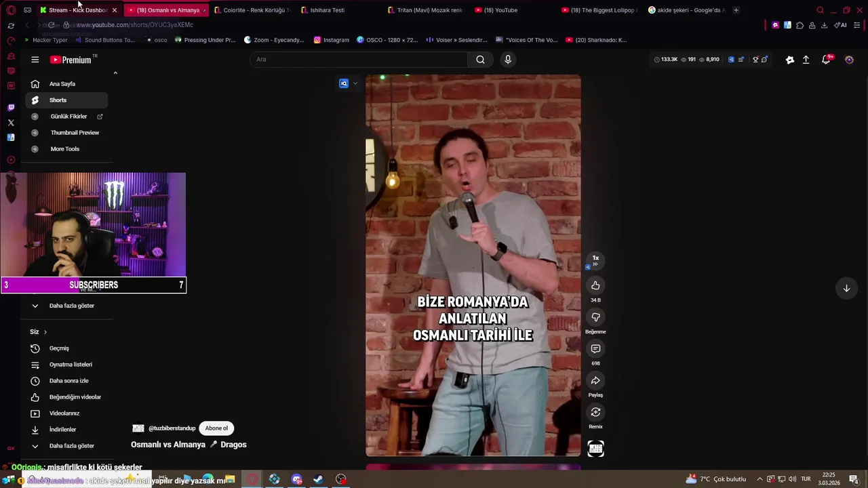Reload the page in address bar
The image size is (868, 488).
click(51, 25)
